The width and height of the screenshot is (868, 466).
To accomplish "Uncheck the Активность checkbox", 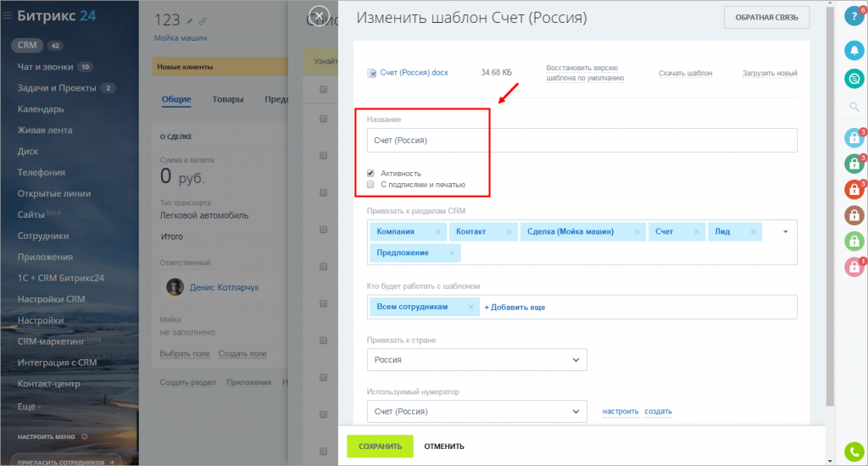I will [370, 173].
